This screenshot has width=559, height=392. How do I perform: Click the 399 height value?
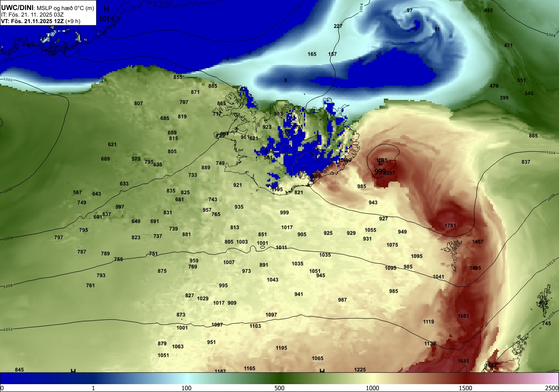coord(504,98)
